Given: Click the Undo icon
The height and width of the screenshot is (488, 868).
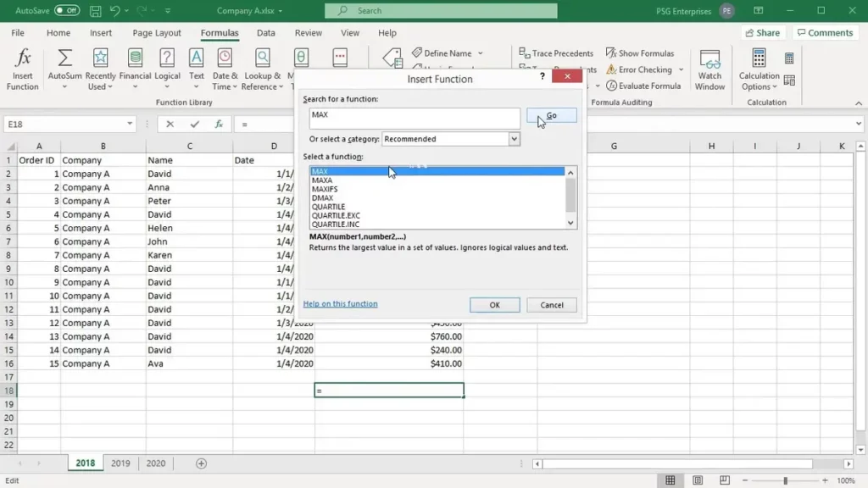Looking at the screenshot, I should pyautogui.click(x=114, y=10).
